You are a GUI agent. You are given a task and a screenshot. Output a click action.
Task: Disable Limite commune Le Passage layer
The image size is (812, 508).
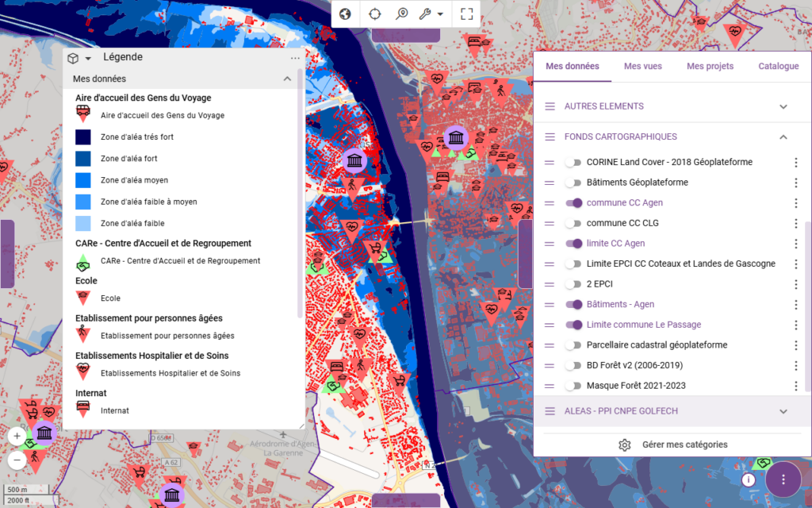574,325
